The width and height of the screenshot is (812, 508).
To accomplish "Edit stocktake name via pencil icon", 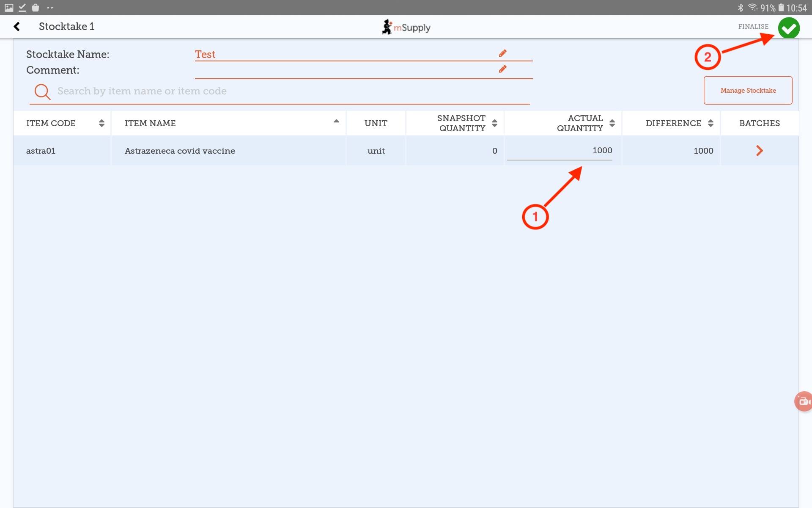I will 502,53.
